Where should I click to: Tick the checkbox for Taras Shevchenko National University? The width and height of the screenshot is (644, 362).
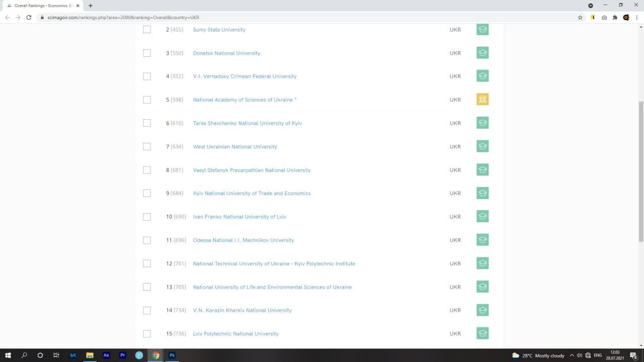point(147,123)
